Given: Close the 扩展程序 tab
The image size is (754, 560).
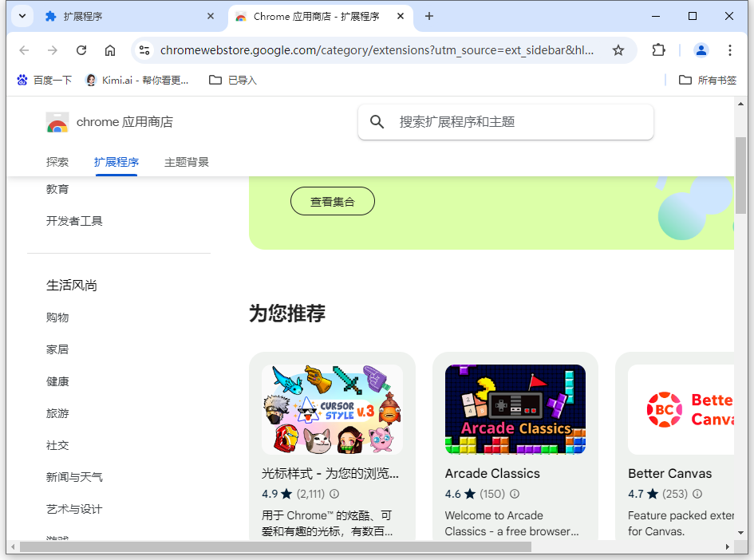Looking at the screenshot, I should 211,16.
